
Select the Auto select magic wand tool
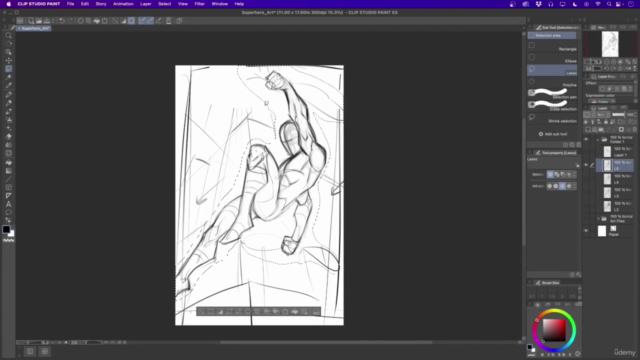(9, 77)
